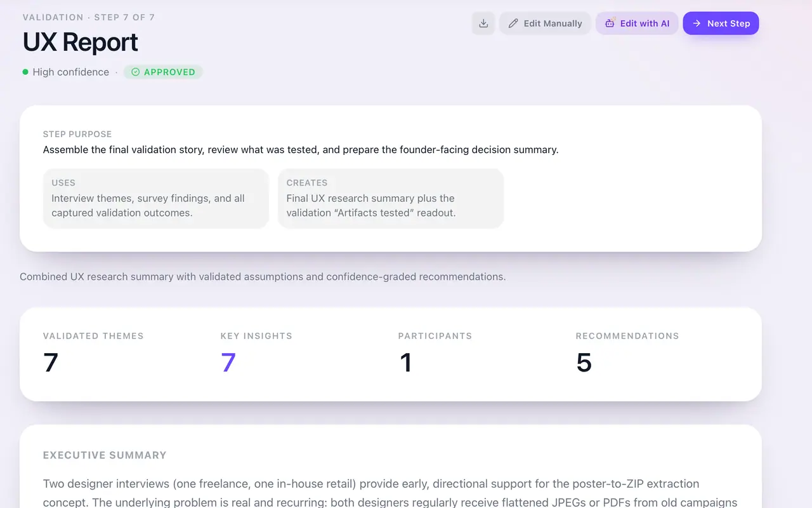Click the green High confidence indicator
Image resolution: width=812 pixels, height=508 pixels.
[25, 72]
